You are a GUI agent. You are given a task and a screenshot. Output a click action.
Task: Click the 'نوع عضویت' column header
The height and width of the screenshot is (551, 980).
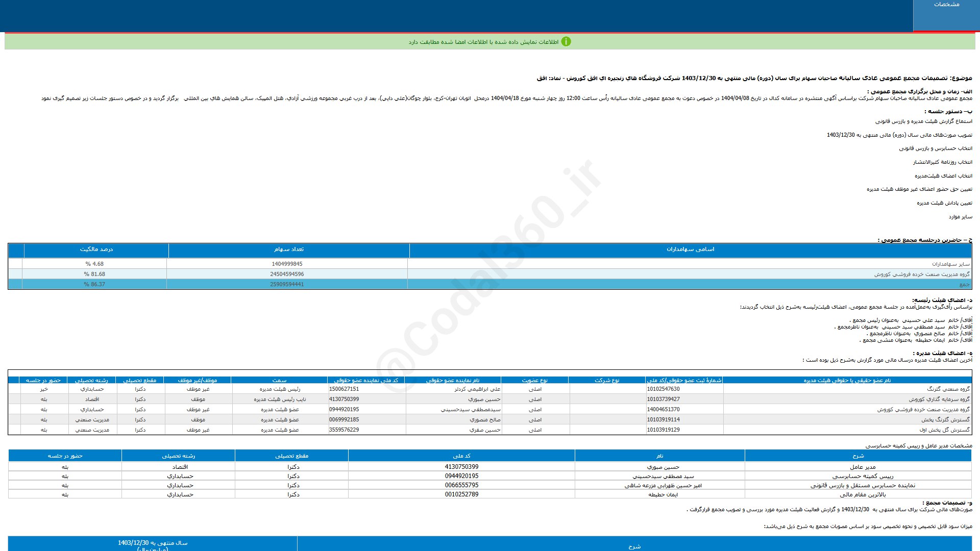click(534, 380)
